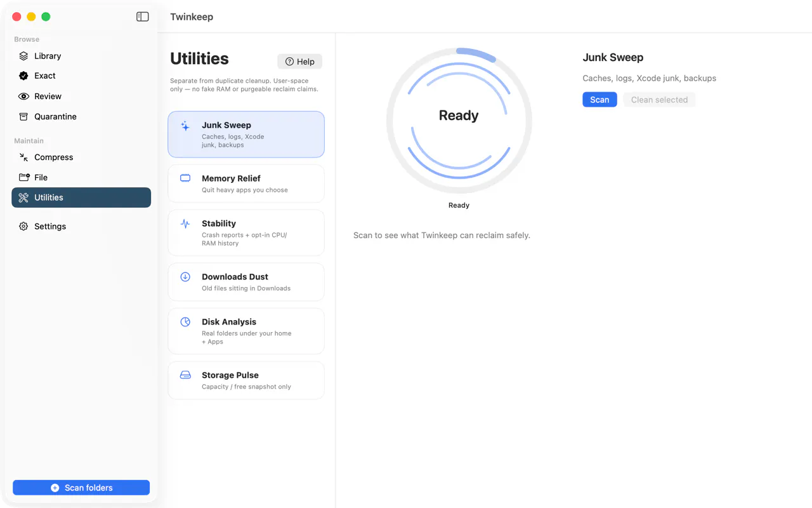Screen dimensions: 812x508
Task: Open the Storage Pulse utility title
Action: point(230,375)
